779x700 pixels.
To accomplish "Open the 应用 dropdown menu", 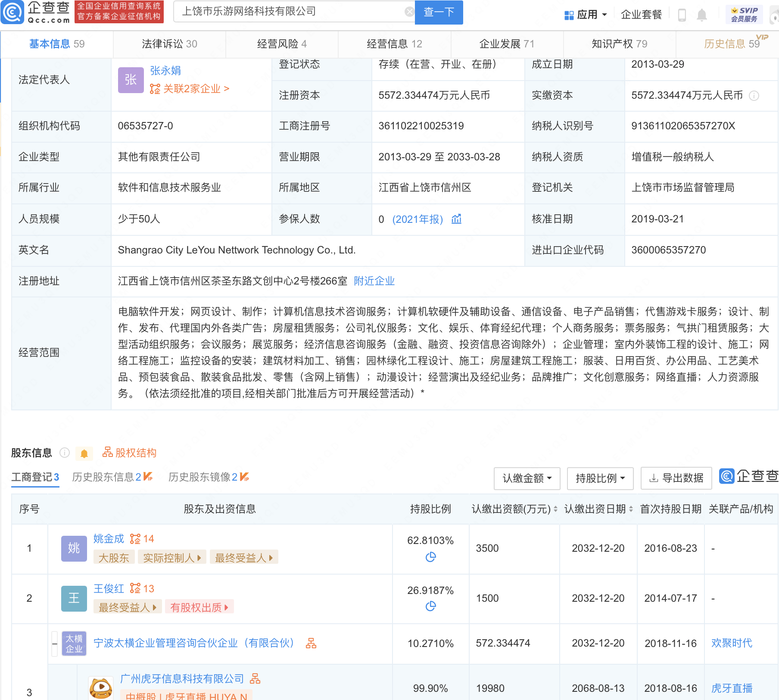I will pos(586,15).
